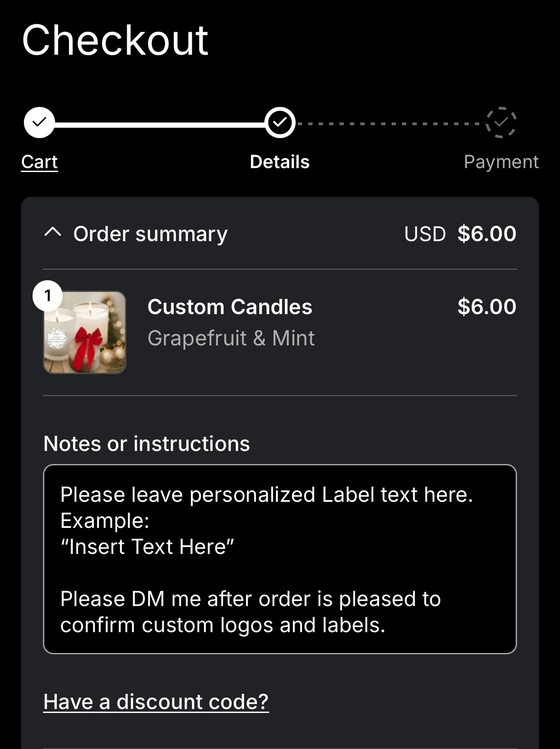This screenshot has width=560, height=749.
Task: Select the Payment step label
Action: 501,162
